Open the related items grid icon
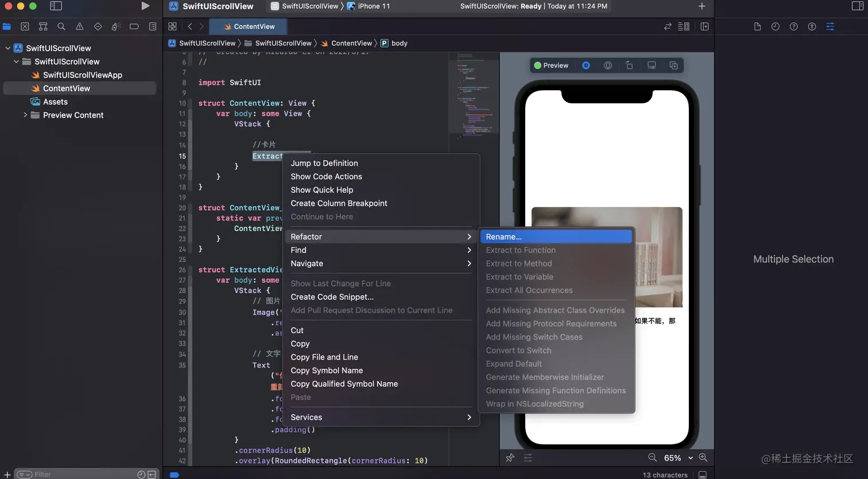Viewport: 868px width, 479px height. (172, 26)
